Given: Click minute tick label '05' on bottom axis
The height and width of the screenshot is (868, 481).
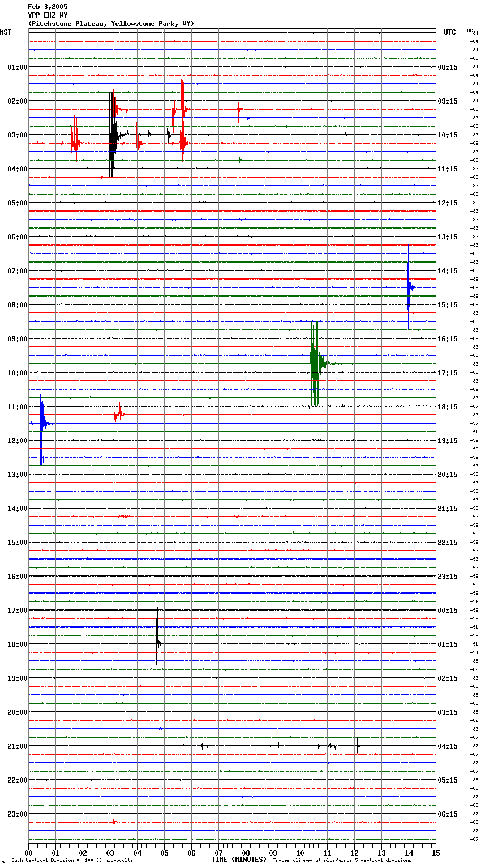Looking at the screenshot, I should pos(164,853).
